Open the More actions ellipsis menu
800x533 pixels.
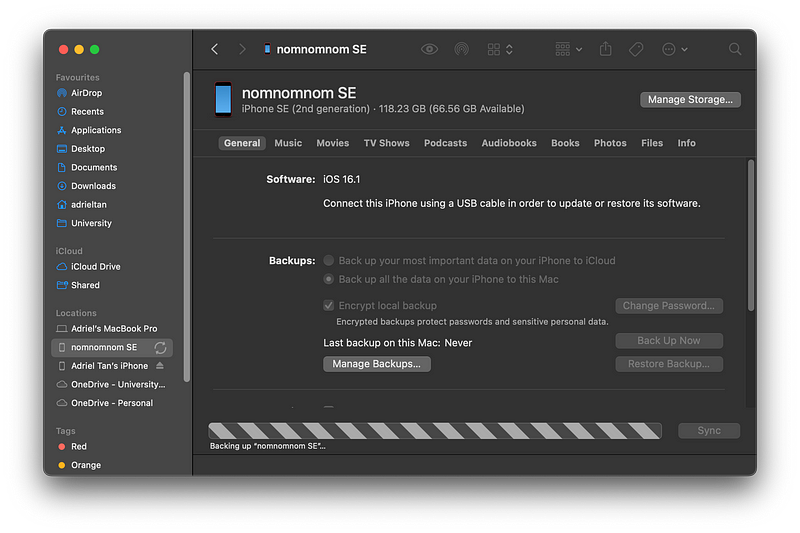[674, 49]
